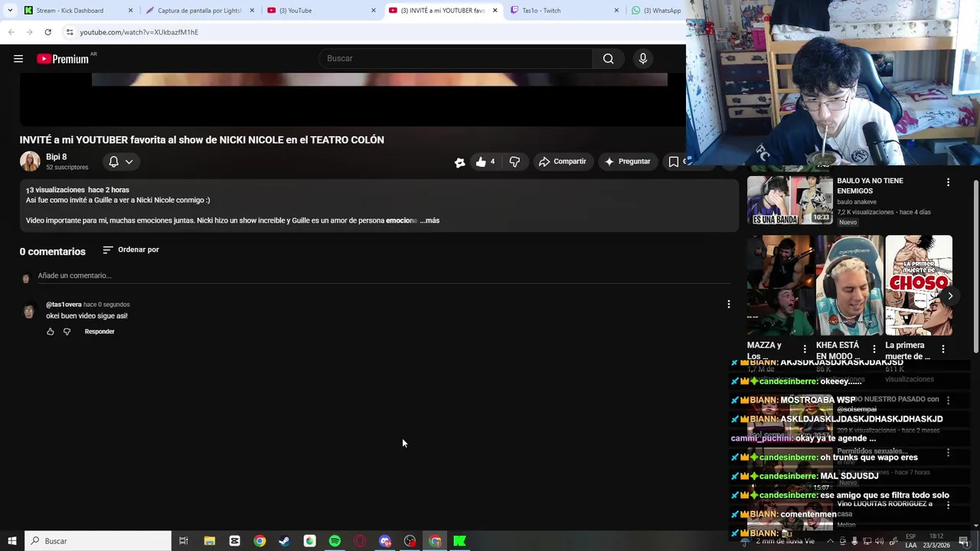Open options menu for BAULO YA NO TIENE ENEMIGOS
Viewport: 980px width, 551px height.
click(x=948, y=182)
